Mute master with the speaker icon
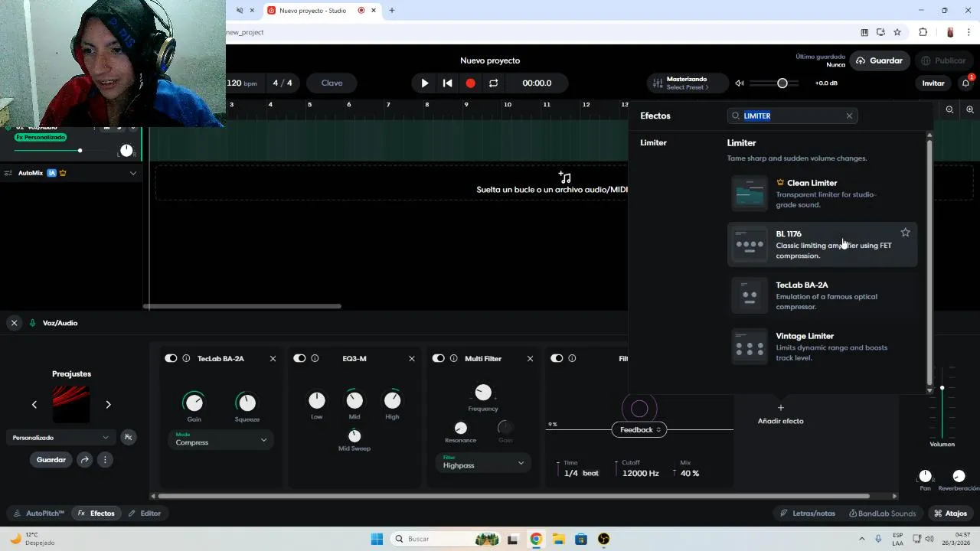Image resolution: width=980 pixels, height=551 pixels. point(740,83)
